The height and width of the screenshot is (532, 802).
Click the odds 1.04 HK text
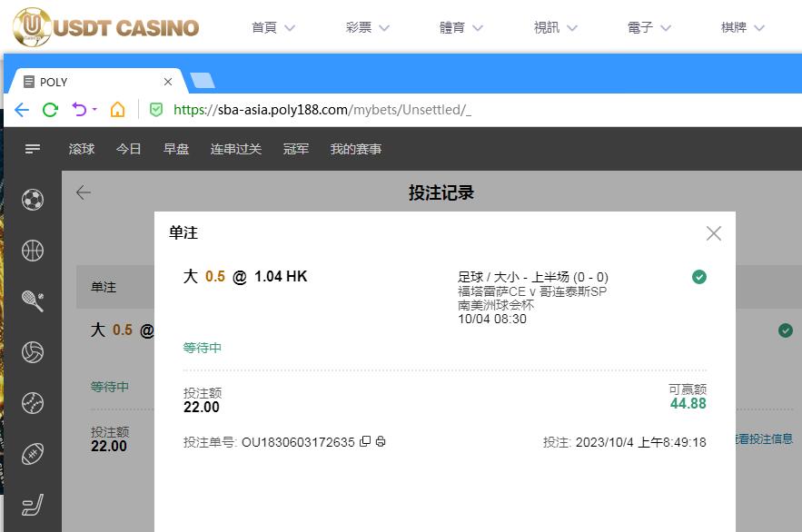coord(281,277)
